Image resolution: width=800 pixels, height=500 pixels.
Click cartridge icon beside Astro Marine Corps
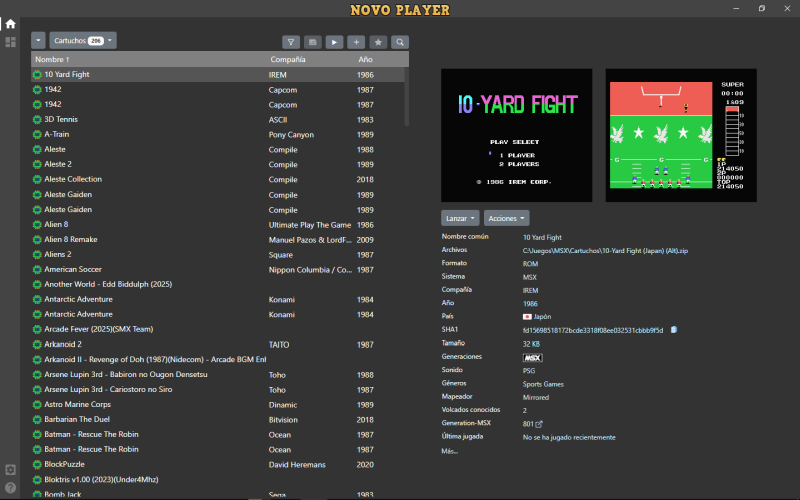[x=37, y=405]
